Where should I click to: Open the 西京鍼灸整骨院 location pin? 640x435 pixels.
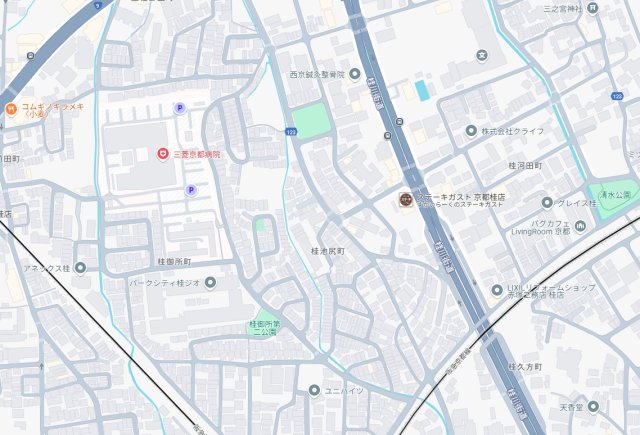(355, 74)
